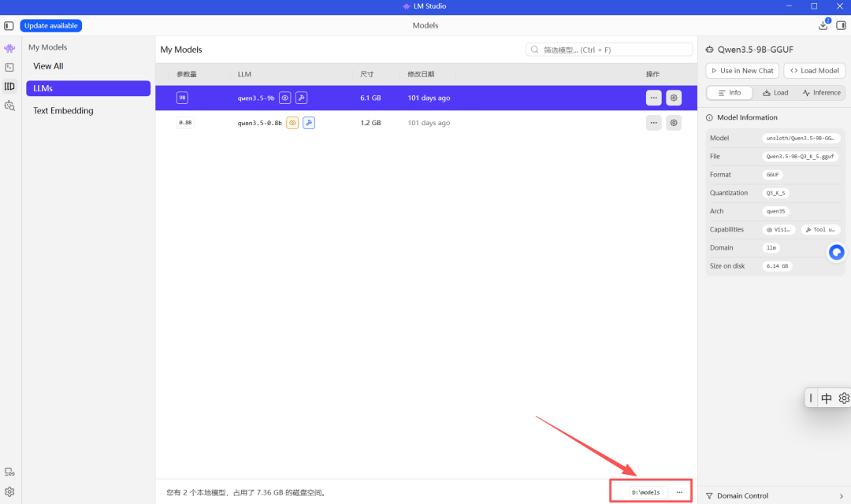Click the vision eye icon on qwen3.5-9b row

tap(285, 98)
